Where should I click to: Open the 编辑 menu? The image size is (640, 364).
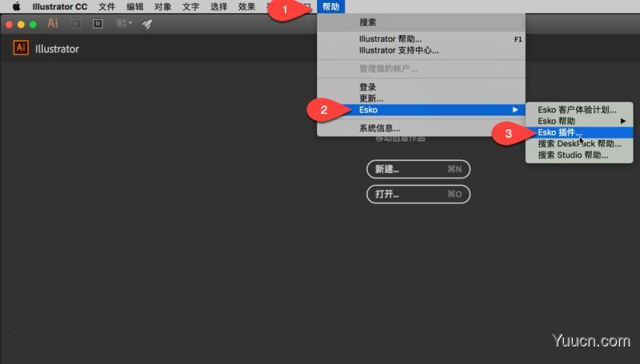coord(134,6)
